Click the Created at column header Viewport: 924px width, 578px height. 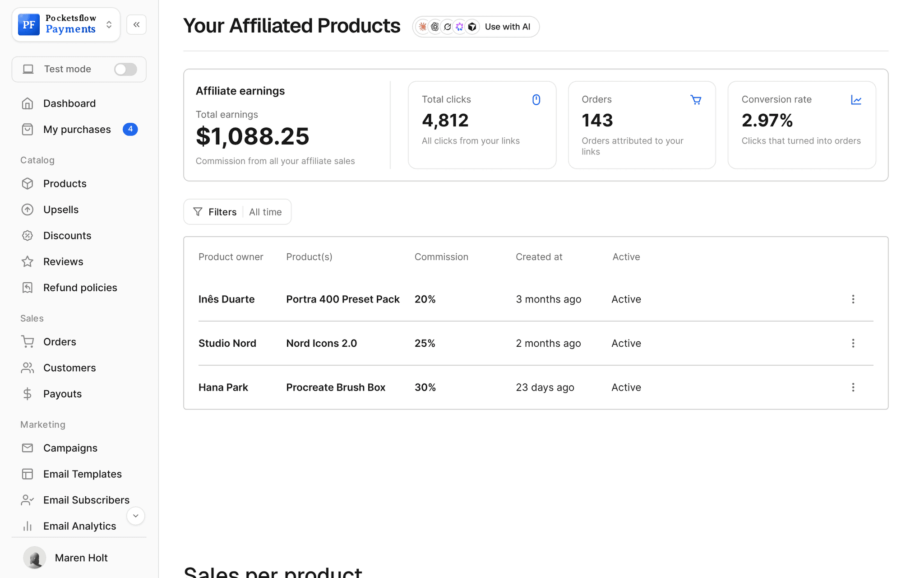pos(539,257)
